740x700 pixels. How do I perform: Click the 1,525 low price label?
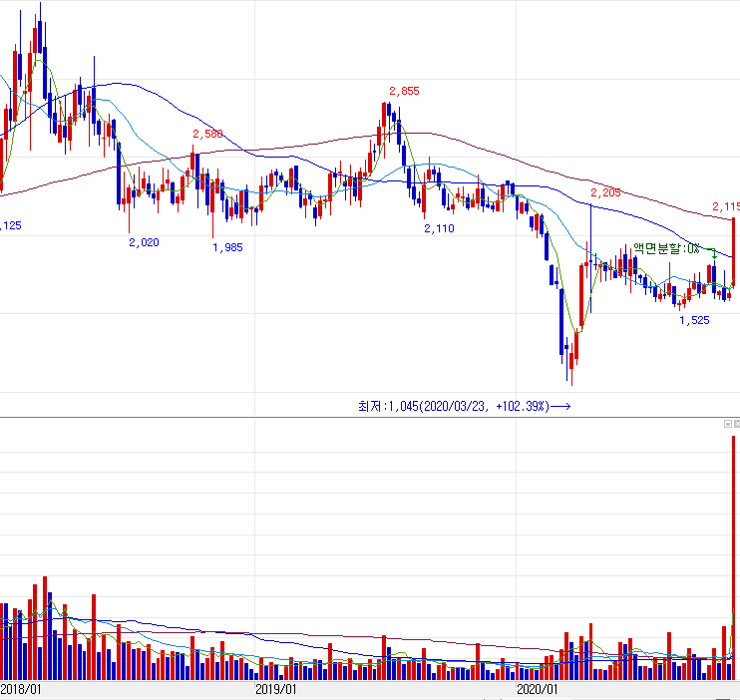tap(694, 320)
